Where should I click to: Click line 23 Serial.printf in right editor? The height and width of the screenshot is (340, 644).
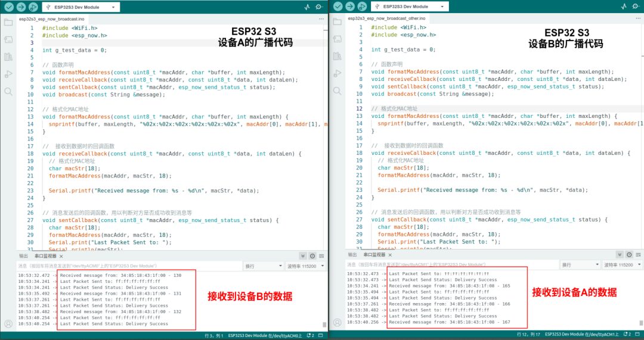pos(483,190)
